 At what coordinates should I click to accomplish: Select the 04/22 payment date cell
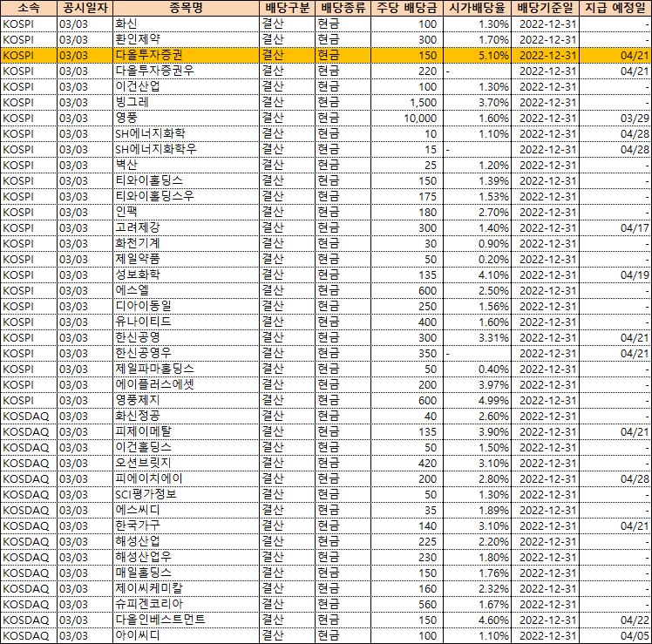615,620
